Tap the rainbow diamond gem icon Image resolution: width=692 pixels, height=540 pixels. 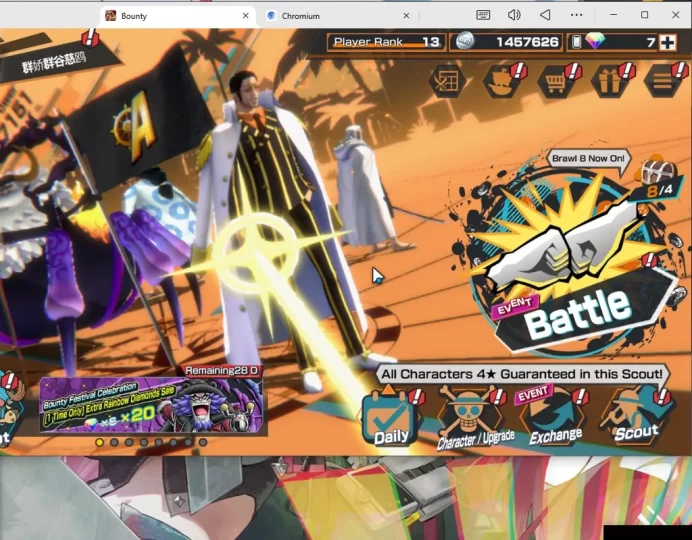[x=594, y=41]
